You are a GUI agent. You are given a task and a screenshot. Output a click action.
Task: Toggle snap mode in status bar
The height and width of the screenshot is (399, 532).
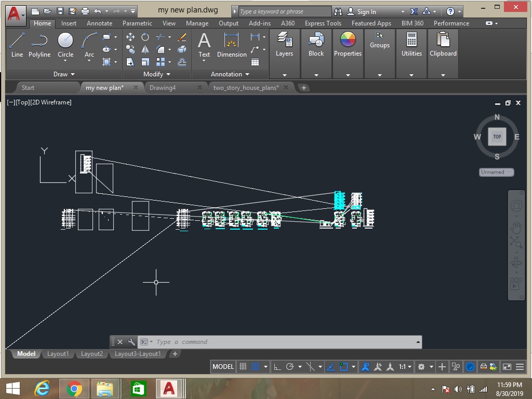click(x=254, y=366)
